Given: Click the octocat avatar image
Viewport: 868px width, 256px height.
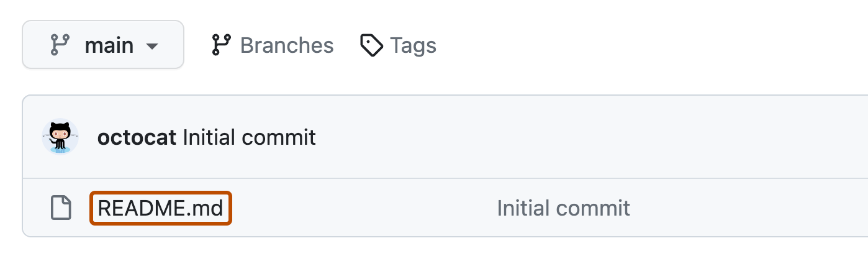Looking at the screenshot, I should (x=60, y=137).
